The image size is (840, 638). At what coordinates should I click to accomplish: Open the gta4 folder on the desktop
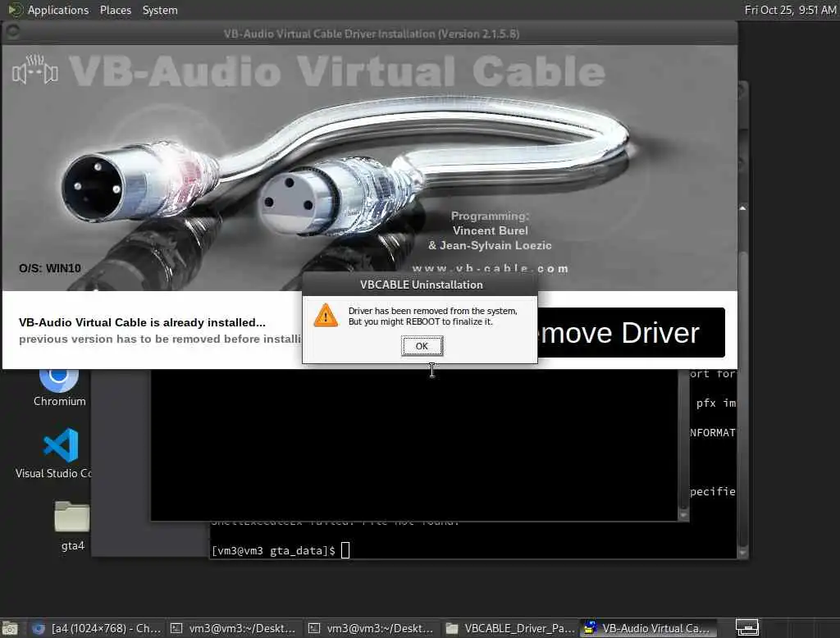point(72,526)
